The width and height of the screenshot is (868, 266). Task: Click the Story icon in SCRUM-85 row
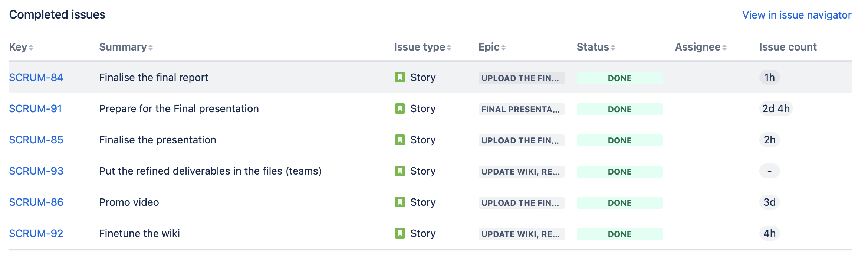coord(400,140)
